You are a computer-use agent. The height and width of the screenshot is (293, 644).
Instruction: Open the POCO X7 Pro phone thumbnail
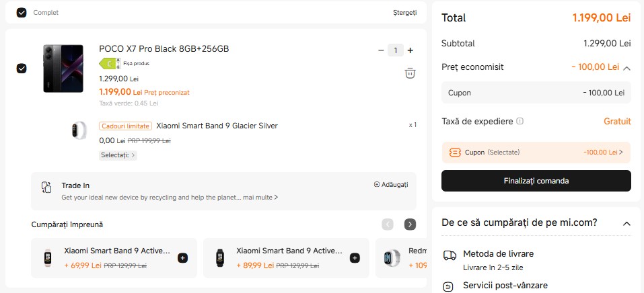pyautogui.click(x=63, y=69)
